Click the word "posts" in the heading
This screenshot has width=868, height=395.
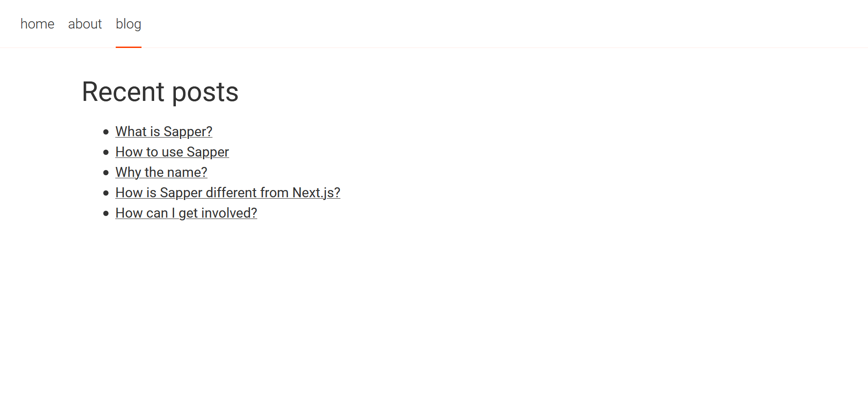205,92
